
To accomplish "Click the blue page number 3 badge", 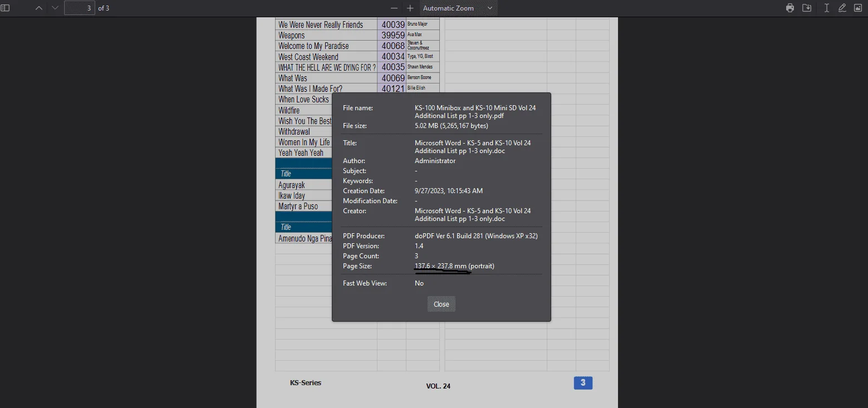I will tap(583, 382).
